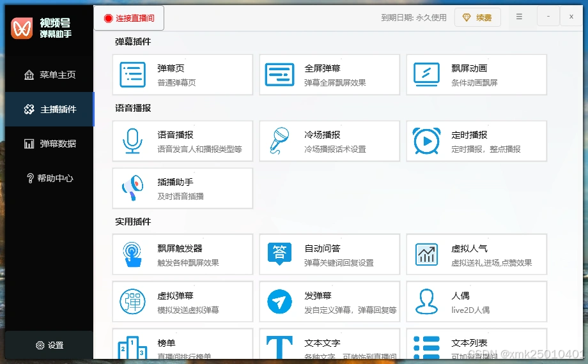Viewport: 588px width, 364px height.
Task: Click the 全屏弹幕 screen icon
Action: pos(279,75)
